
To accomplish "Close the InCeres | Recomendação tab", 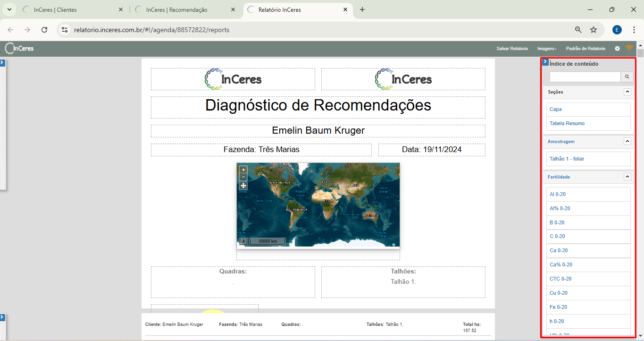I will click(x=234, y=9).
